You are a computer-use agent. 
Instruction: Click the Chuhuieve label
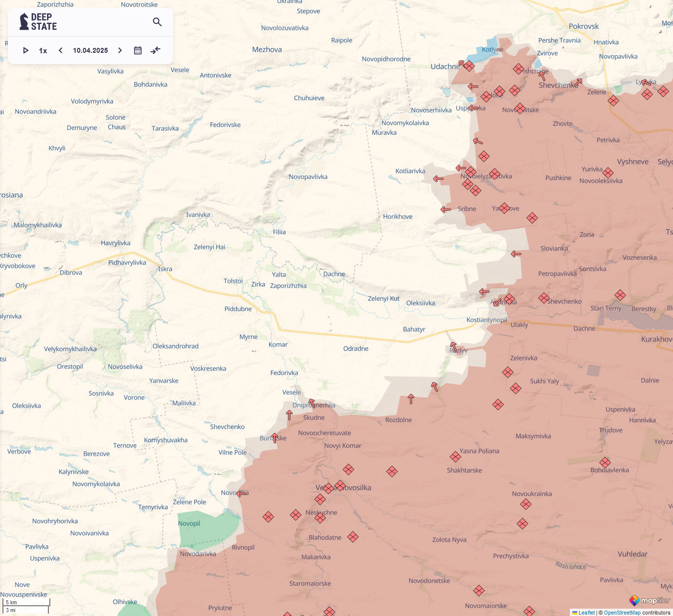click(x=309, y=98)
